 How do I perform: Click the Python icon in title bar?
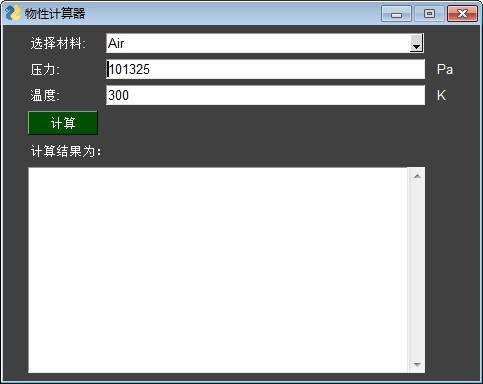click(x=13, y=13)
